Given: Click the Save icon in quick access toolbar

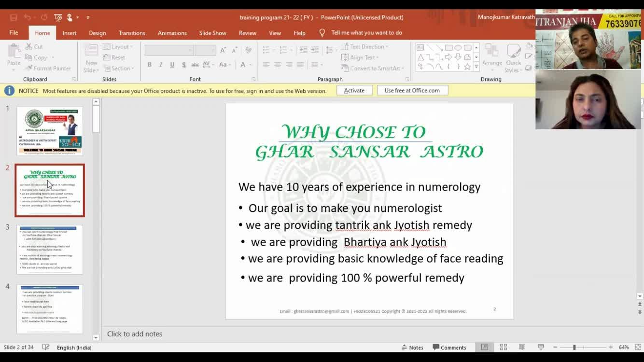Looking at the screenshot, I should pyautogui.click(x=14, y=17).
